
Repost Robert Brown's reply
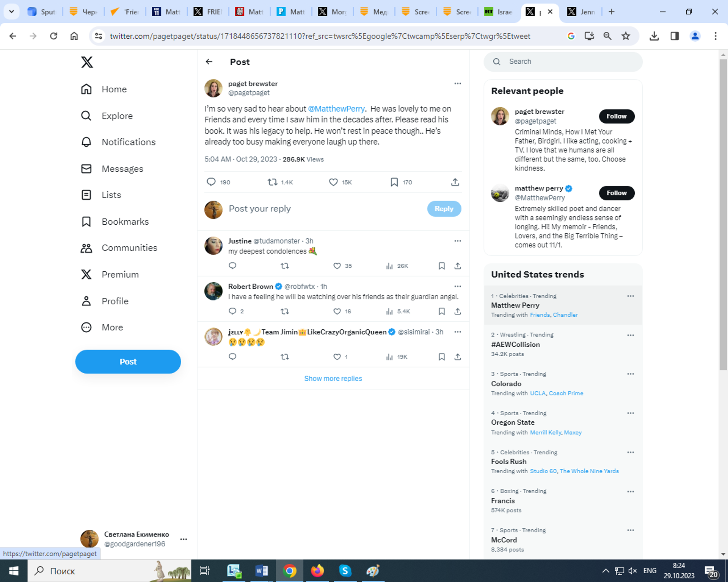[285, 311]
